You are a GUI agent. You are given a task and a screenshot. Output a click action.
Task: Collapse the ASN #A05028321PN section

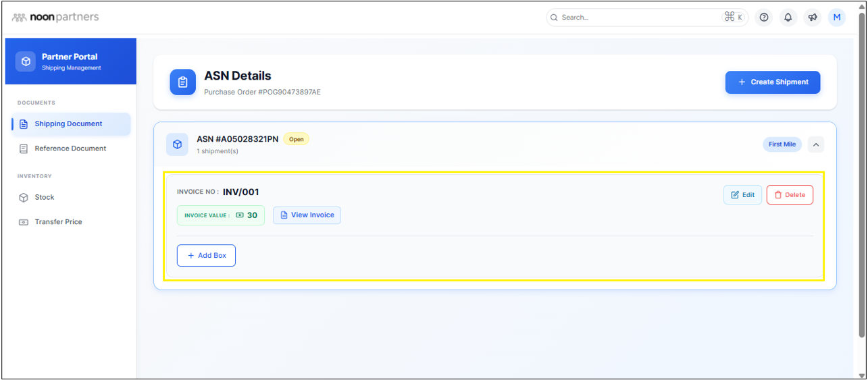(815, 144)
